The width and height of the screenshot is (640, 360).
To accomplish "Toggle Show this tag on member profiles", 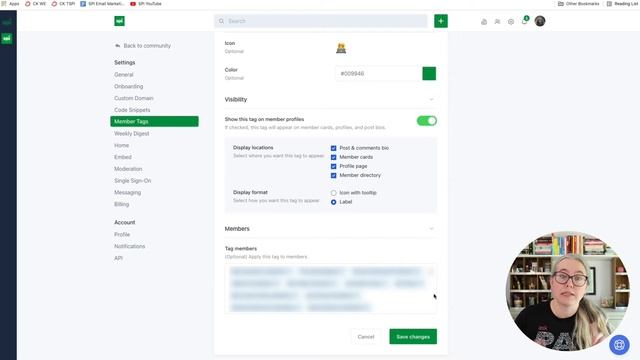I will 427,121.
